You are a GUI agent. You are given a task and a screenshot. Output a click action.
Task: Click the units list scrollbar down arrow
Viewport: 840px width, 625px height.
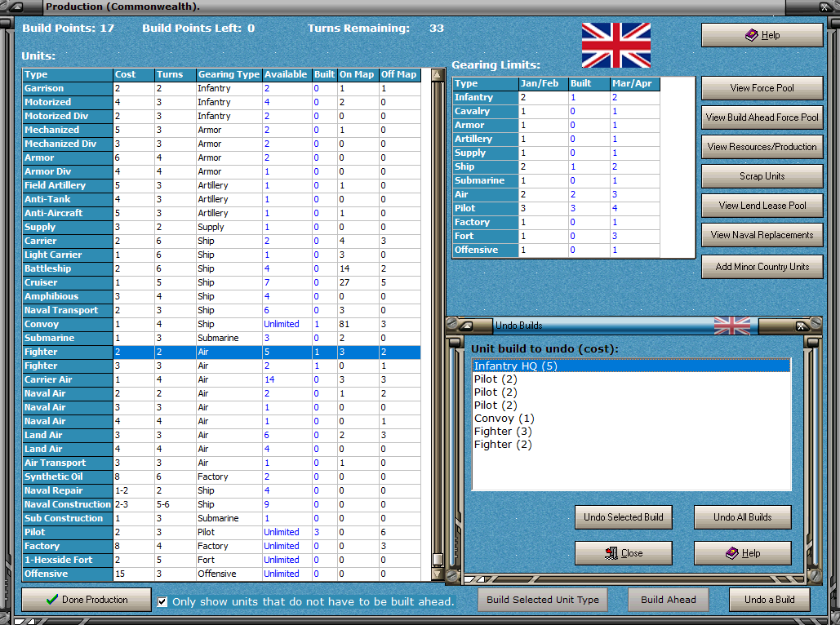point(438,574)
